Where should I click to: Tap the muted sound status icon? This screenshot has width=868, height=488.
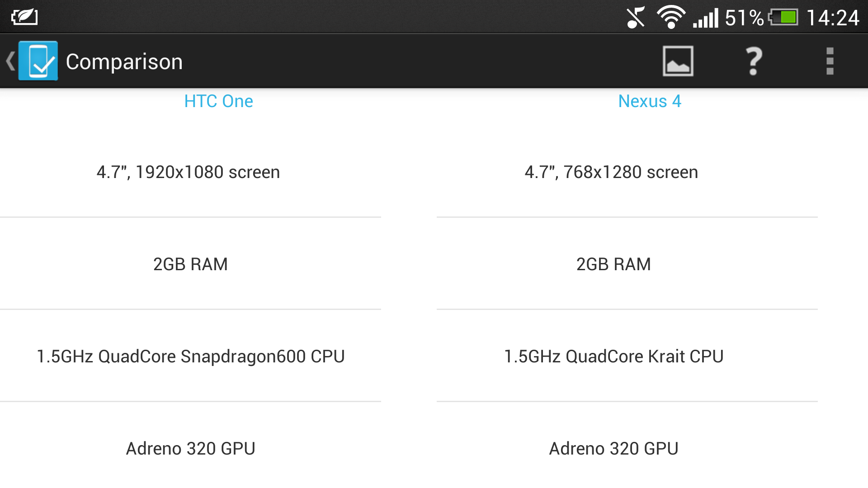pos(636,18)
